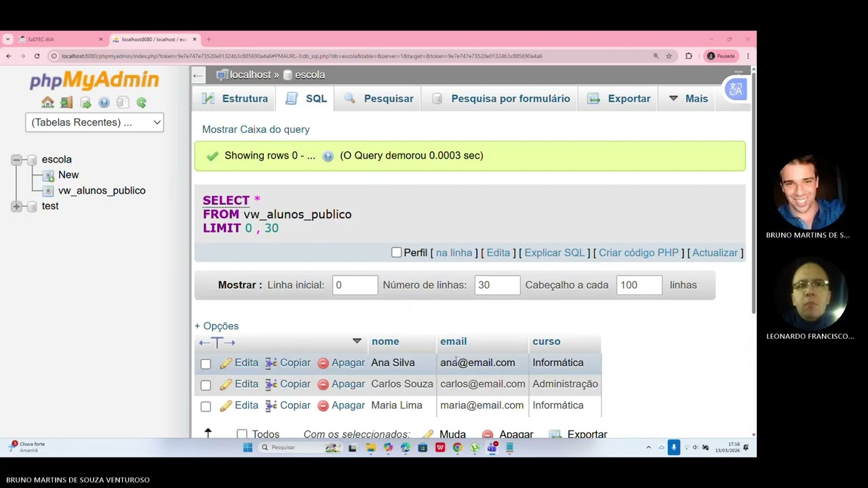The width and height of the screenshot is (868, 488).
Task: Click the phpMyAdmin logo
Action: point(94,81)
